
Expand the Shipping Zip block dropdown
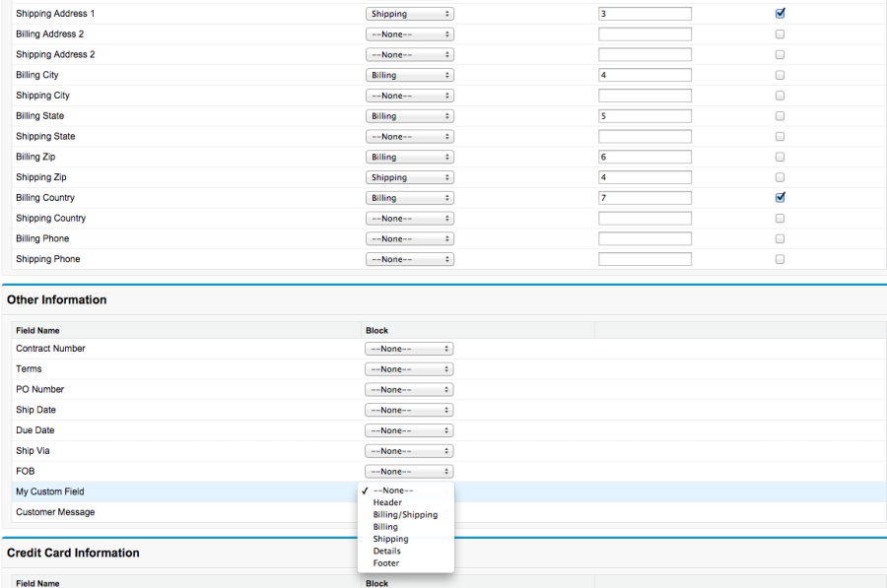point(409,177)
